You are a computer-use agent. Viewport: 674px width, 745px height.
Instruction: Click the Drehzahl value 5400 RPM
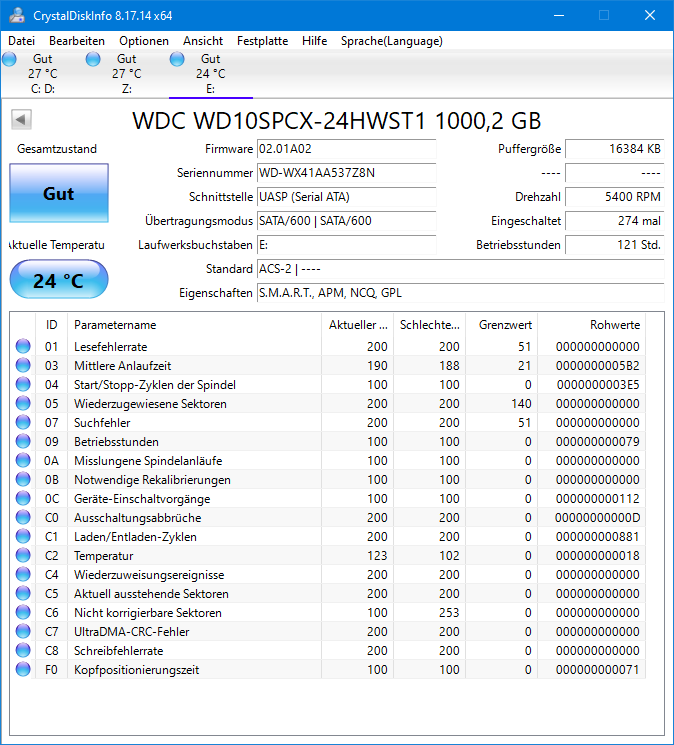tap(615, 197)
